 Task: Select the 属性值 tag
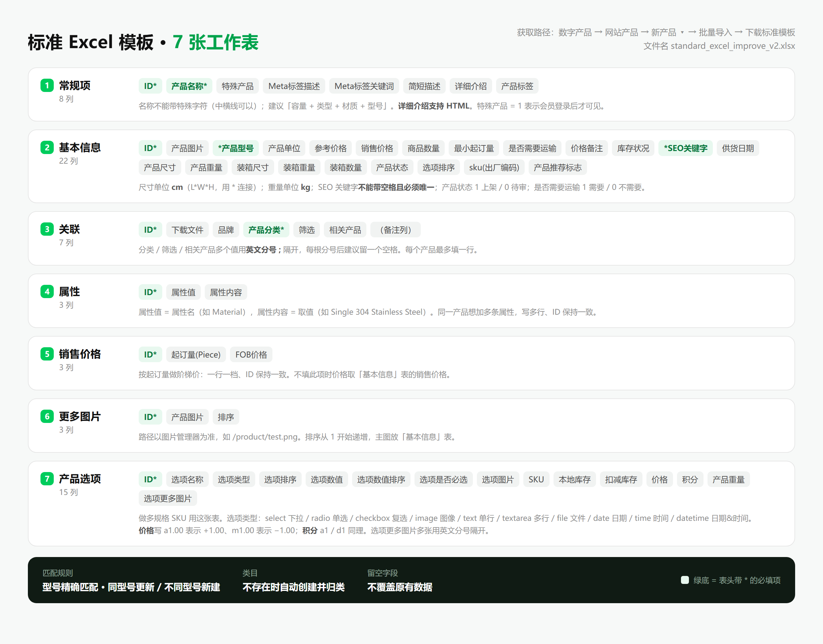(x=183, y=292)
